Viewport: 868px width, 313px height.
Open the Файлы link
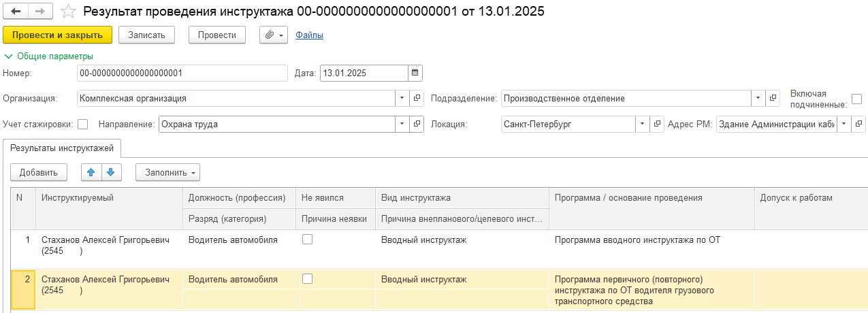[x=309, y=35]
